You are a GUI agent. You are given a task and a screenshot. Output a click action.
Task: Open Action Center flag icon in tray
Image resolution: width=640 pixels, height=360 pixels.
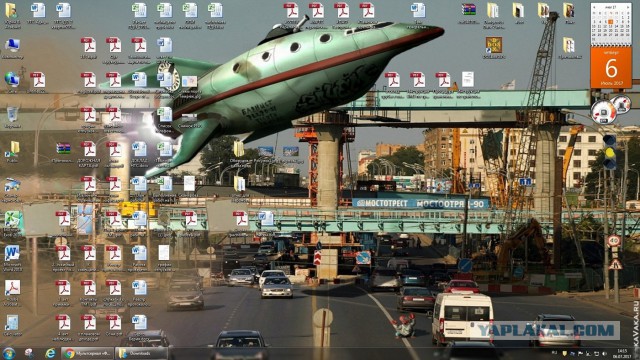tap(580, 353)
